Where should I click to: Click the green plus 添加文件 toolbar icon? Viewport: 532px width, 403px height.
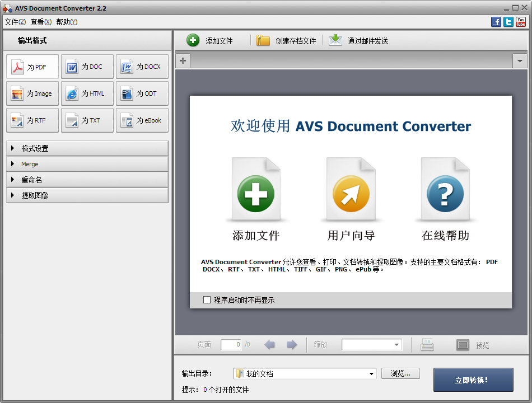(193, 40)
